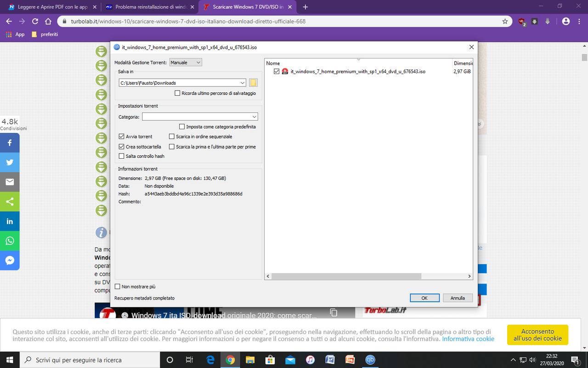588x368 pixels.
Task: Open taskbar clock showing 22:32
Action: pyautogui.click(x=552, y=360)
